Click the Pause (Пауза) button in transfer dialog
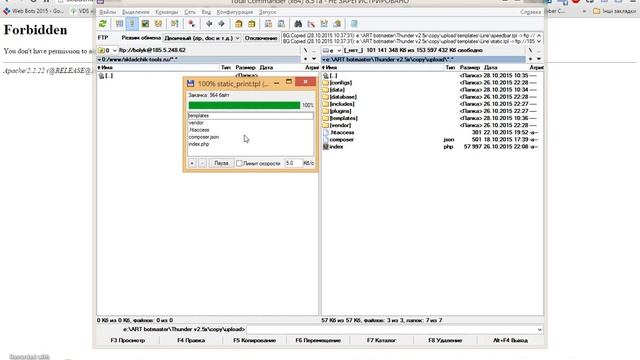The image size is (640, 360). [221, 163]
